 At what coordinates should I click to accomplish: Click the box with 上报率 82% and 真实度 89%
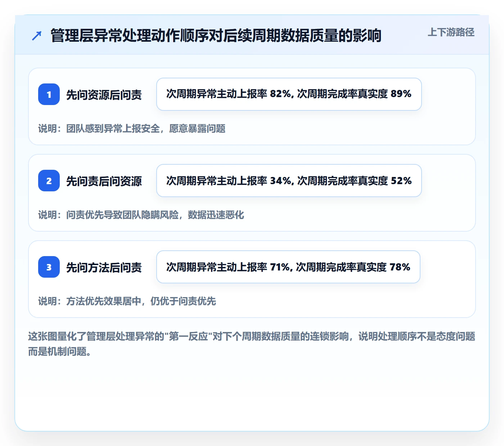[x=289, y=94]
